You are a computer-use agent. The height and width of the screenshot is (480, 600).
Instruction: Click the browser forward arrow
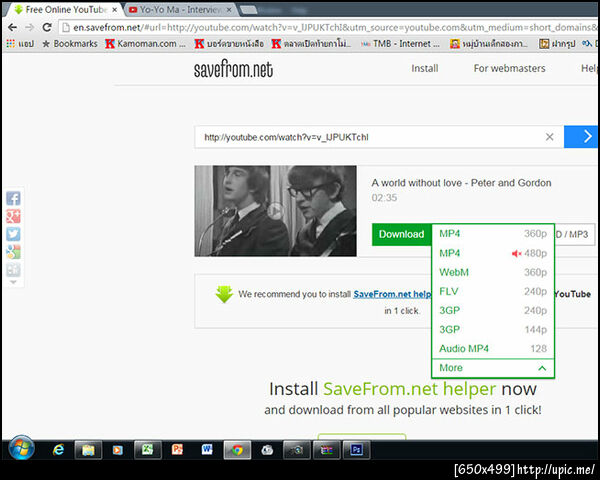(x=29, y=27)
